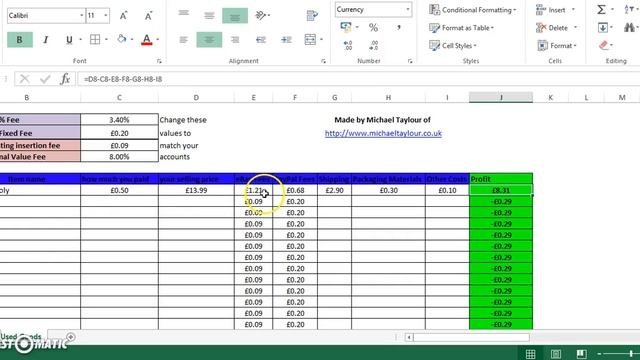Click into the formula bar text
Viewport: 640px width, 360px height.
click(123, 79)
